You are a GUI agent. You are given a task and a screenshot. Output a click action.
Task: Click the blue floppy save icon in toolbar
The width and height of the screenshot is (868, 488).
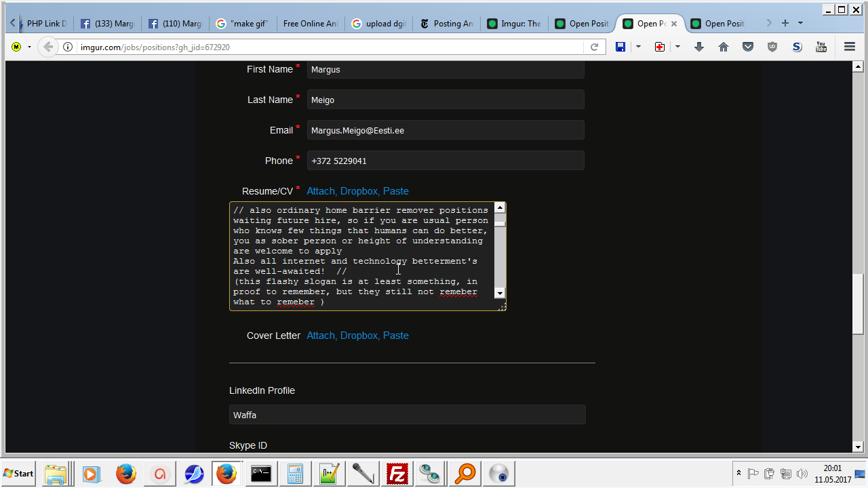[620, 47]
